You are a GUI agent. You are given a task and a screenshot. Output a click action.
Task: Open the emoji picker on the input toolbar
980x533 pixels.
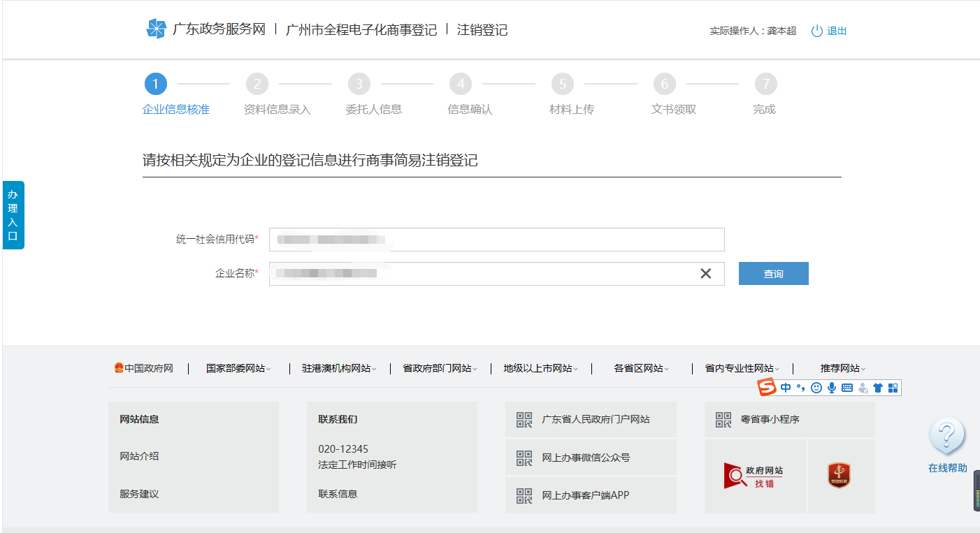pos(816,388)
